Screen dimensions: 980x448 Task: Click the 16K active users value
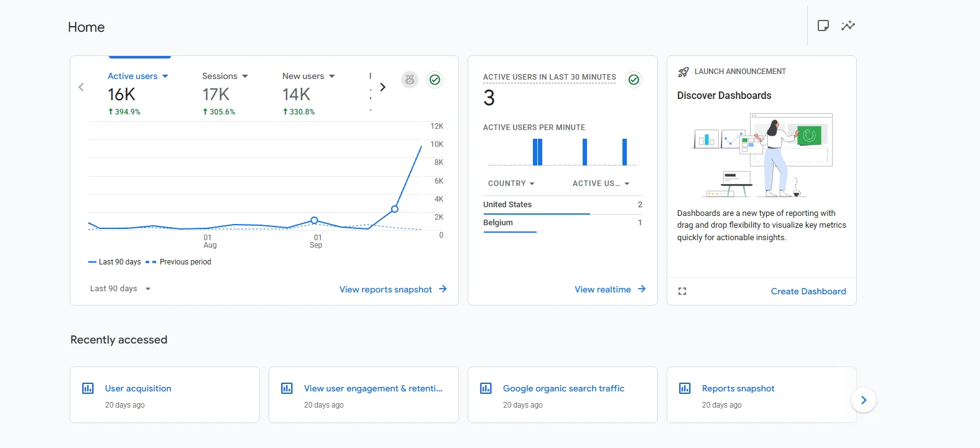point(121,95)
